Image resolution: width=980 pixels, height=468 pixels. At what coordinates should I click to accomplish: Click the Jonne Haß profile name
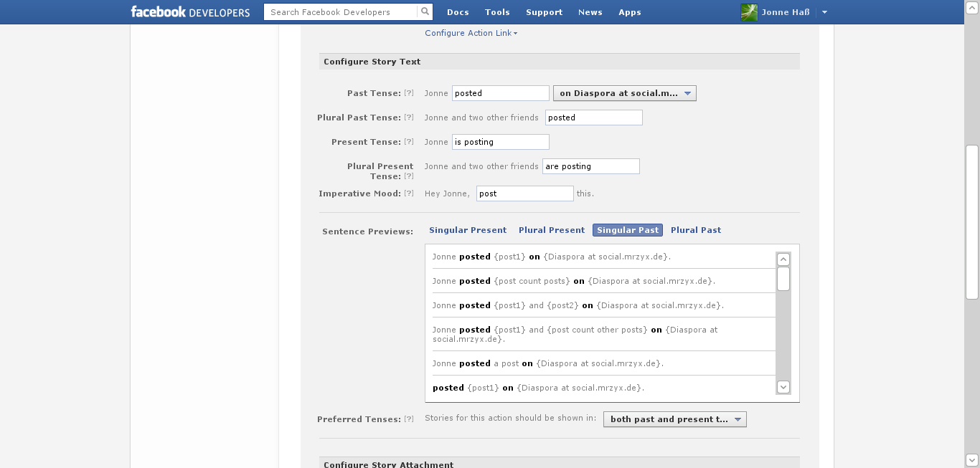coord(786,12)
